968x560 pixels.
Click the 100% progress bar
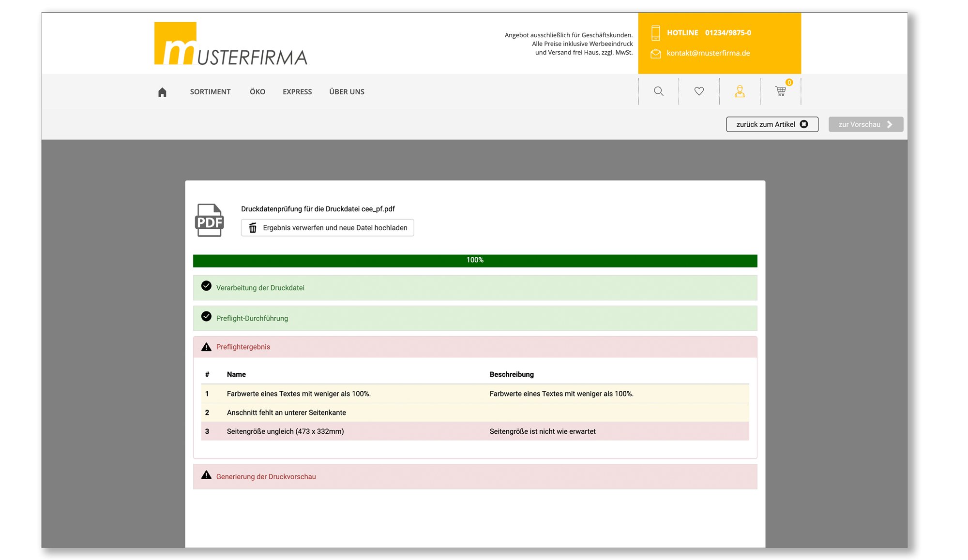475,261
